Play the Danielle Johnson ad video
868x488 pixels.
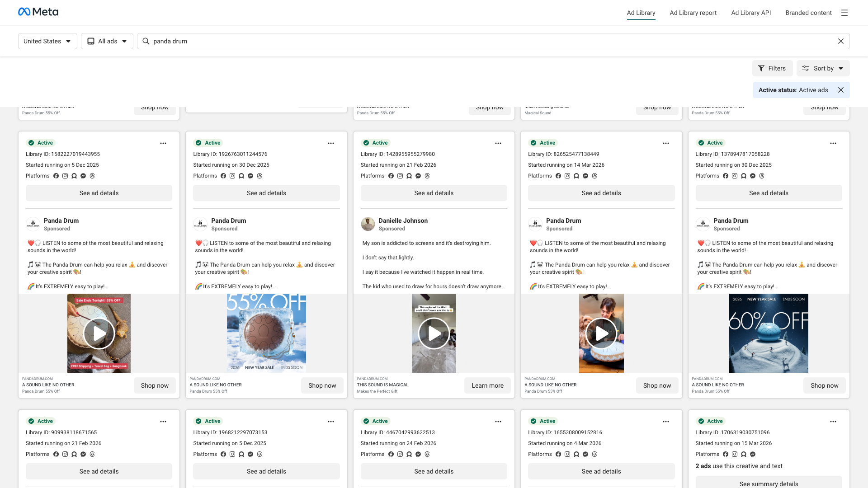[x=434, y=333]
